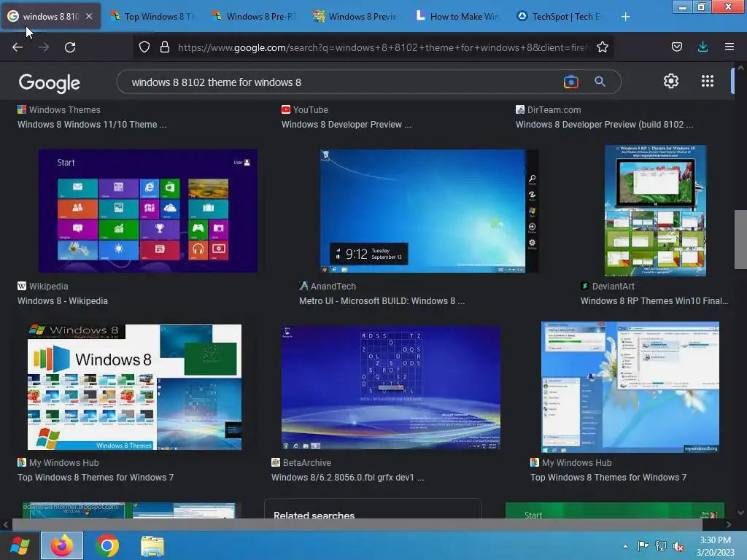Viewport: 747px width, 560px height.
Task: Click the vertical page scrollbar thumb
Action: tap(740, 239)
